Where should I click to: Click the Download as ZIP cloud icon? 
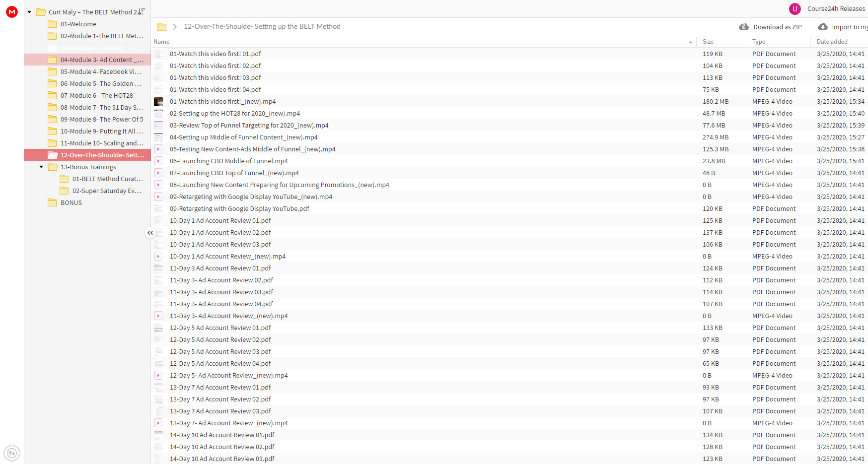click(744, 27)
